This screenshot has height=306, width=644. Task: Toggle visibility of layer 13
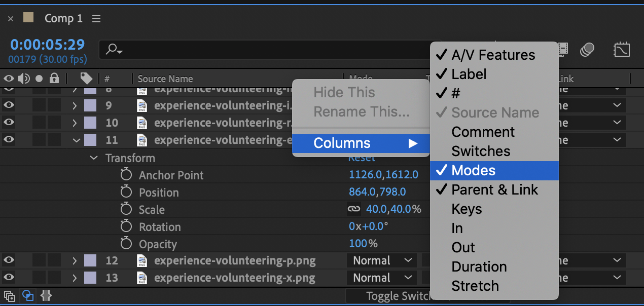click(9, 277)
